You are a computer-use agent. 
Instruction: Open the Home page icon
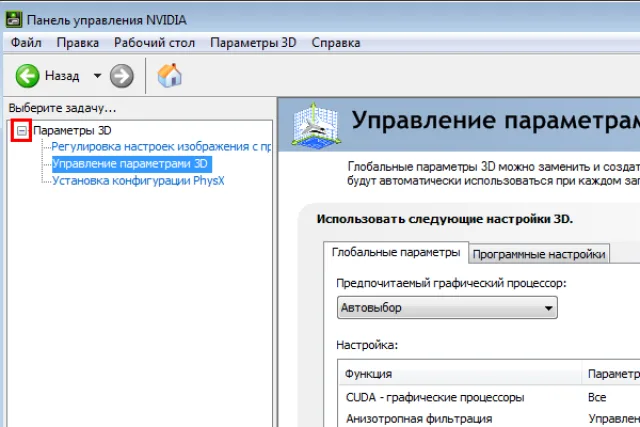(x=169, y=76)
